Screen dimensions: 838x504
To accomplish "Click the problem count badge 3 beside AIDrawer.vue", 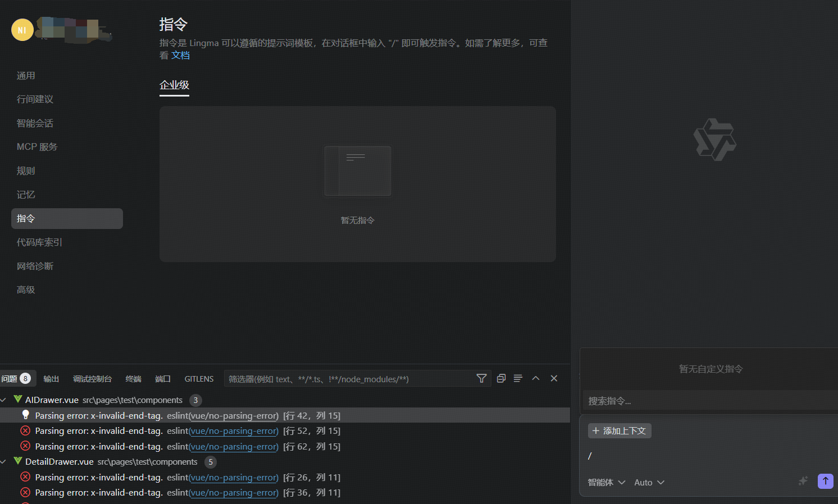I will click(195, 400).
